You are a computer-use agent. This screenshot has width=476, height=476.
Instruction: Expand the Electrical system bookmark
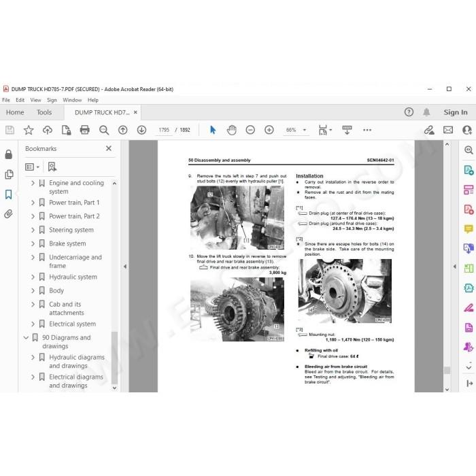[33, 324]
